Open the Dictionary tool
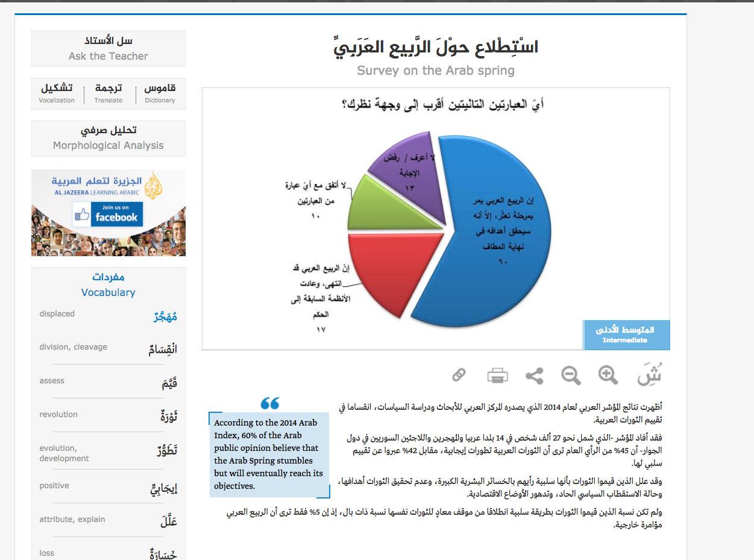This screenshot has width=754, height=560. tap(160, 93)
